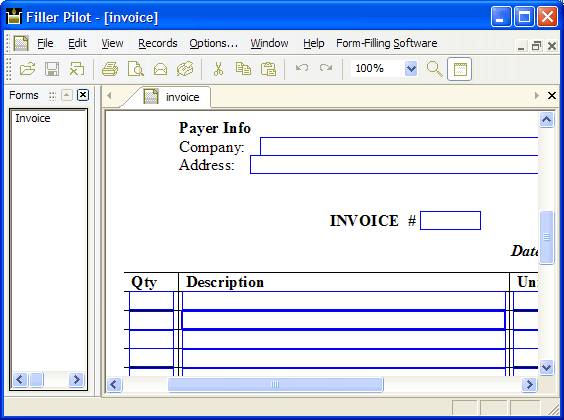Click the Form-Filling Software menu link
The height and width of the screenshot is (420, 564).
coord(387,44)
